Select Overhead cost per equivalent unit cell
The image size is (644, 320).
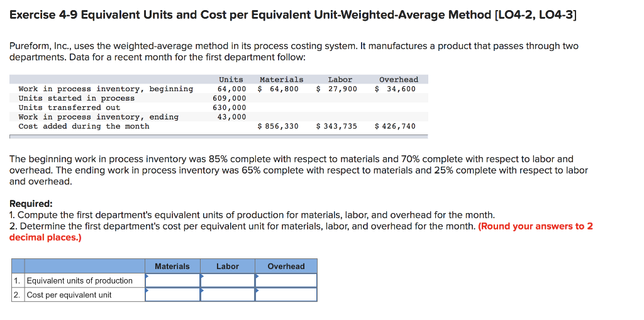tap(286, 294)
